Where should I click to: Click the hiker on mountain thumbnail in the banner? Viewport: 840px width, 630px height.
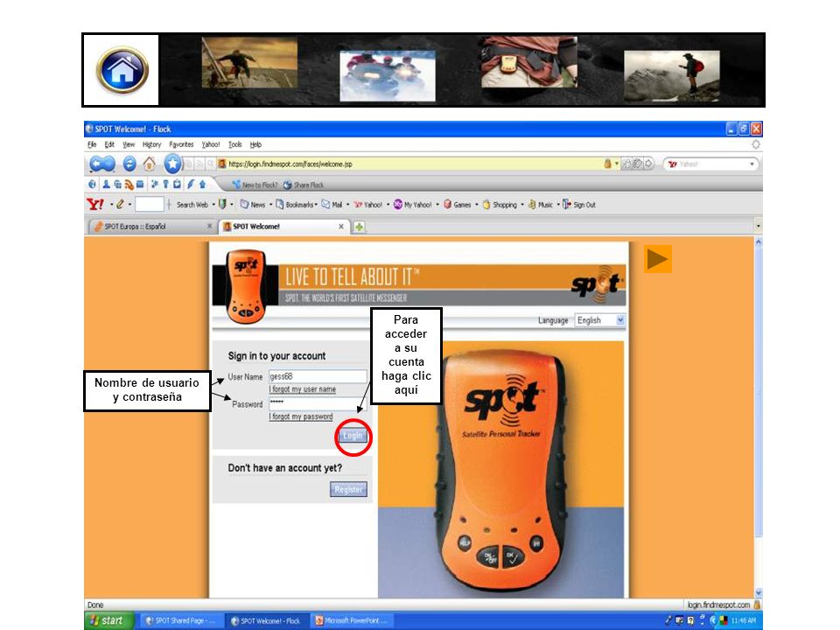pyautogui.click(x=672, y=75)
